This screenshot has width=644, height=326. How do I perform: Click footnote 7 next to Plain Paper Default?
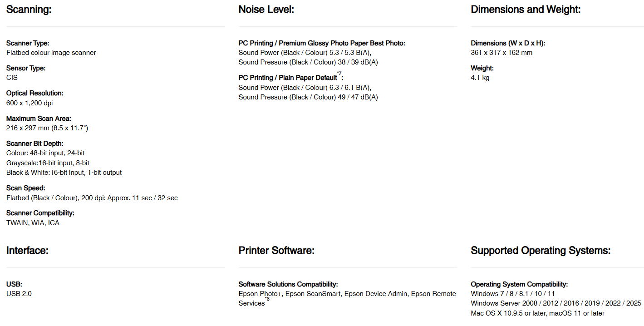pyautogui.click(x=339, y=73)
